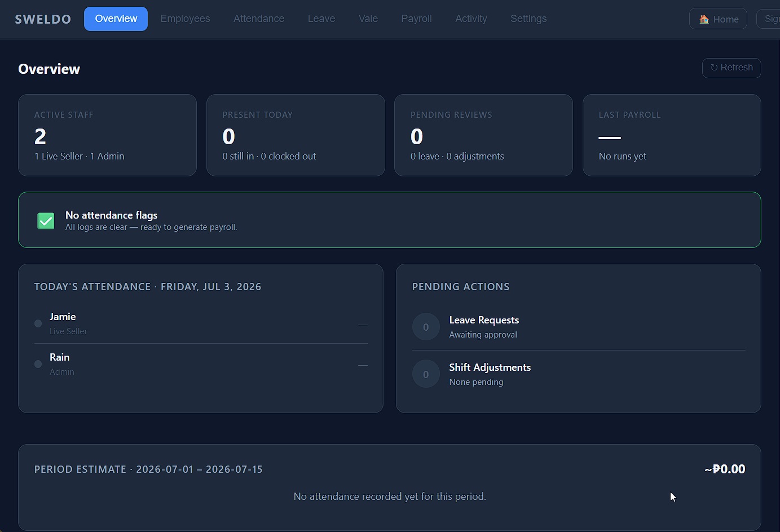The width and height of the screenshot is (780, 532).
Task: View the Activity tab
Action: pyautogui.click(x=471, y=19)
